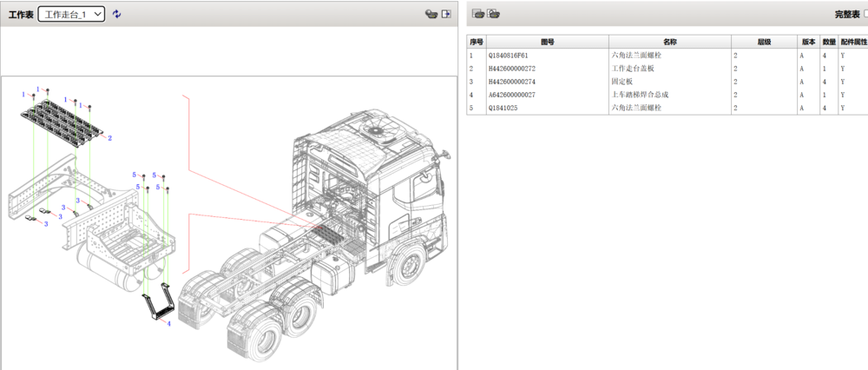Screen dimensions: 868x370
Task: Click the 数量 column header
Action: point(829,42)
